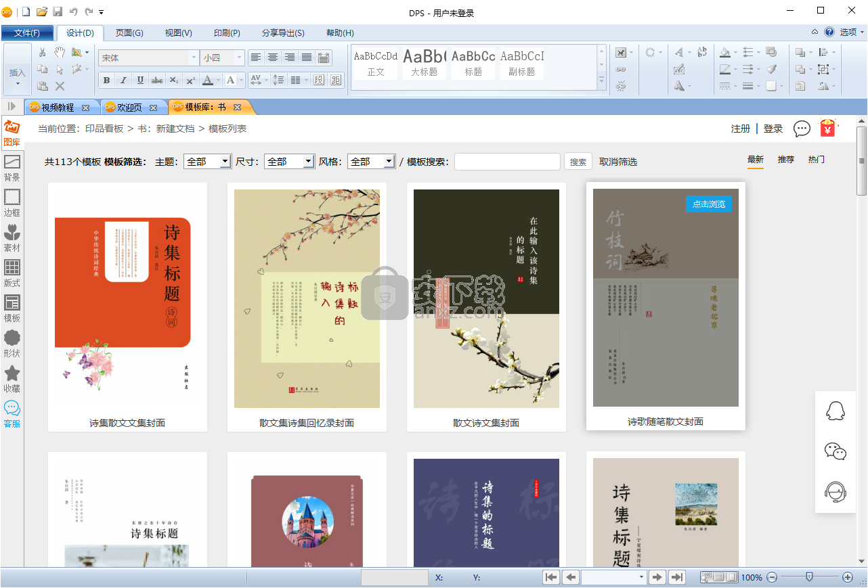Click the Cut scissors icon

pyautogui.click(x=42, y=53)
